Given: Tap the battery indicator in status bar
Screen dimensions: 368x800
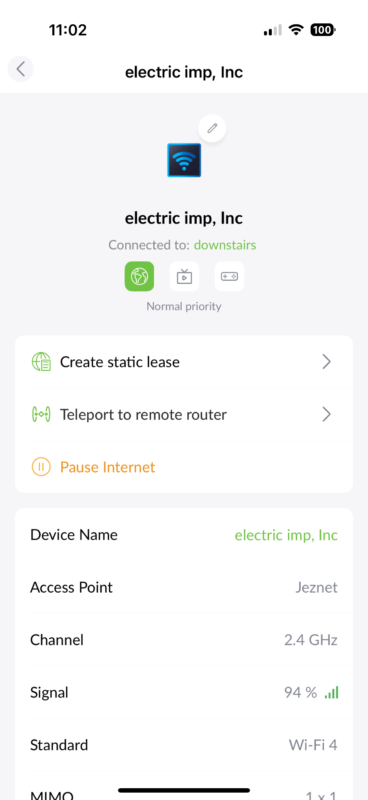Looking at the screenshot, I should 322,30.
